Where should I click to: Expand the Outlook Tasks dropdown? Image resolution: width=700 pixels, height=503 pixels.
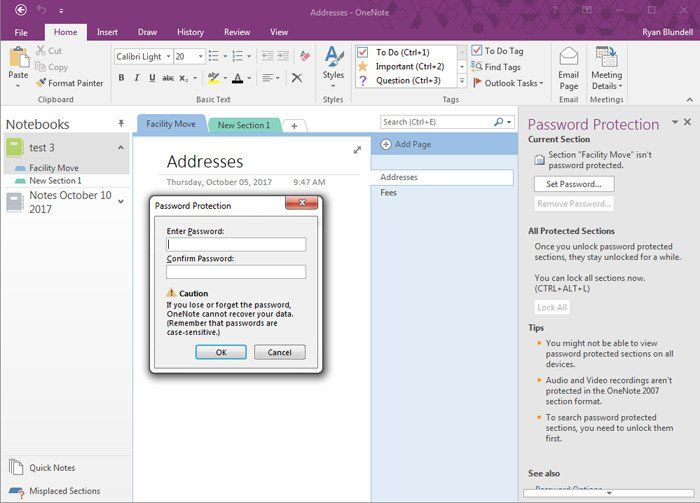point(541,83)
